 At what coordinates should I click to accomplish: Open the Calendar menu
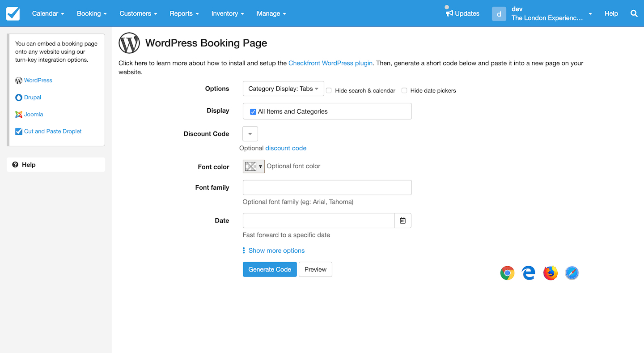[x=48, y=13]
